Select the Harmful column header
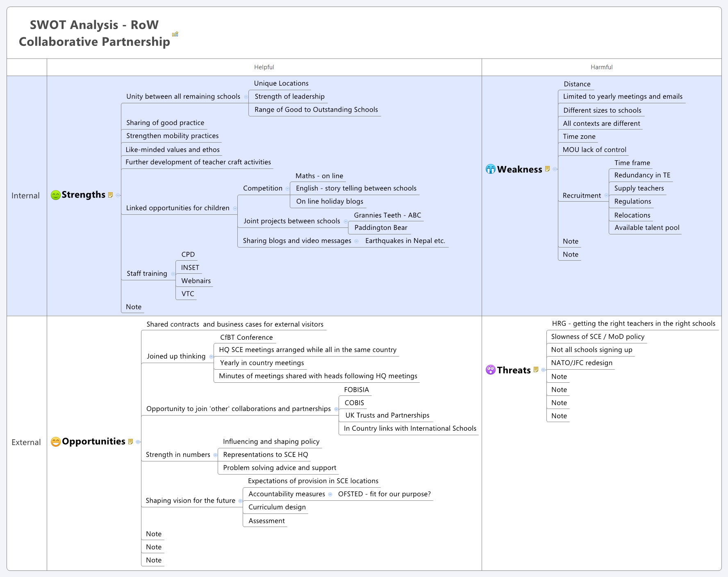Viewport: 728px width, 577px height. coord(601,67)
